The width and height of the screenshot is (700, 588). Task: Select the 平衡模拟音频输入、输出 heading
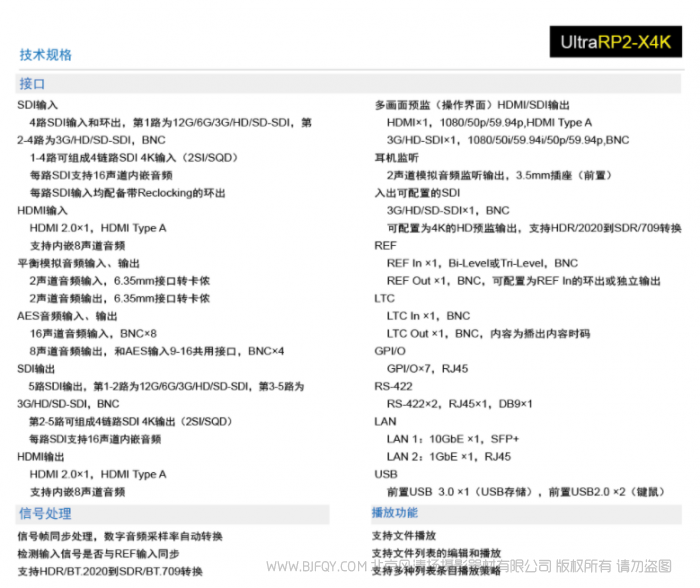click(x=77, y=264)
